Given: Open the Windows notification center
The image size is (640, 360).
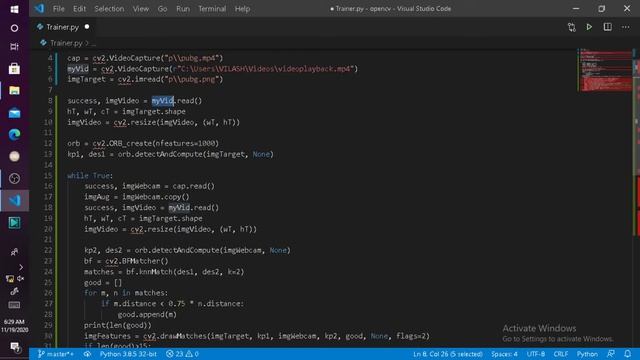Looking at the screenshot, I should (15, 347).
